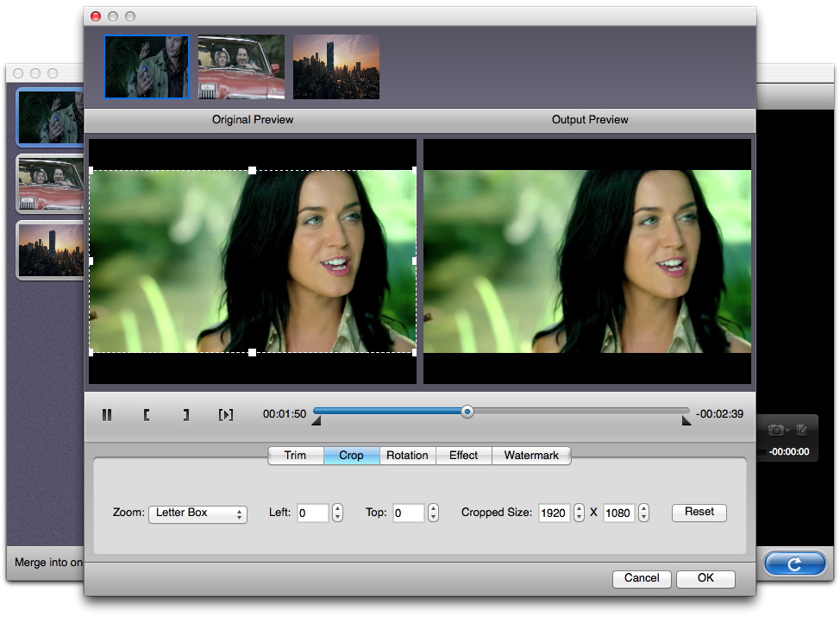Decrease the Top value with the down arrow
Viewport: 840px width, 617px height.
[x=434, y=517]
